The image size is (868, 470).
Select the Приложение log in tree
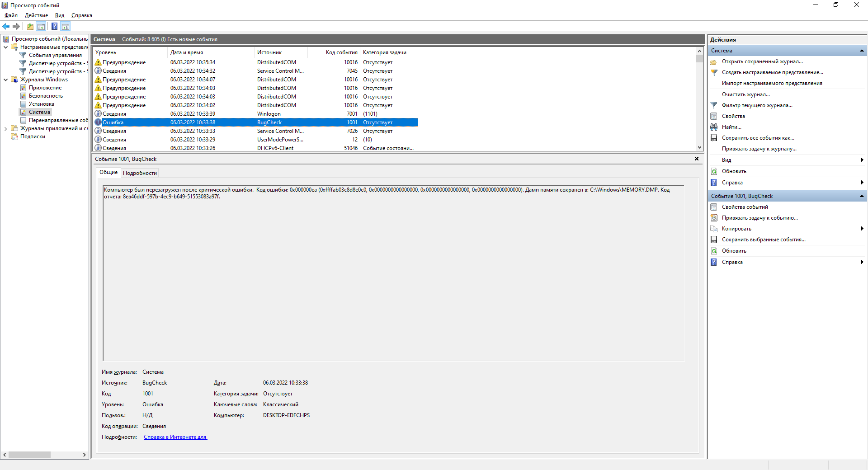(x=45, y=88)
